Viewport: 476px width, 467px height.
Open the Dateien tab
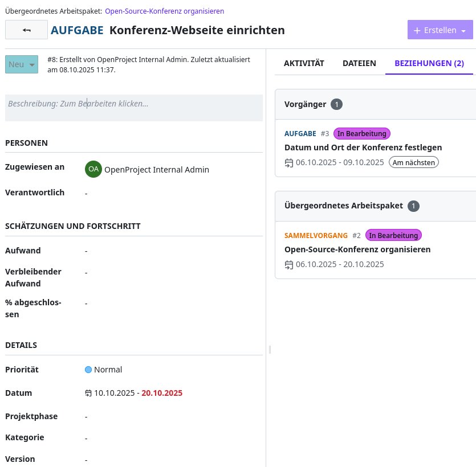[x=359, y=63]
